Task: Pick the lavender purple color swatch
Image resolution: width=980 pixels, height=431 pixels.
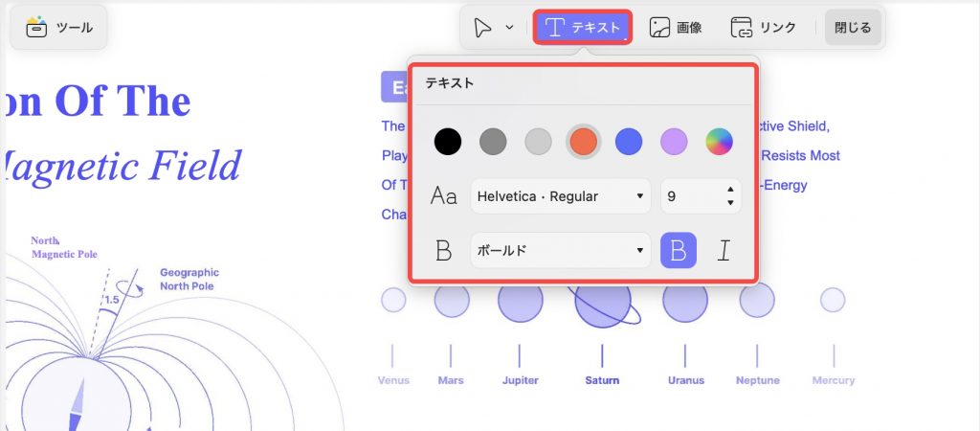Action: point(674,142)
